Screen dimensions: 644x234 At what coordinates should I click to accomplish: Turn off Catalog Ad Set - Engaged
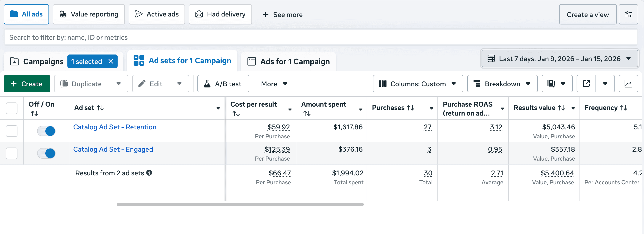pyautogui.click(x=46, y=153)
